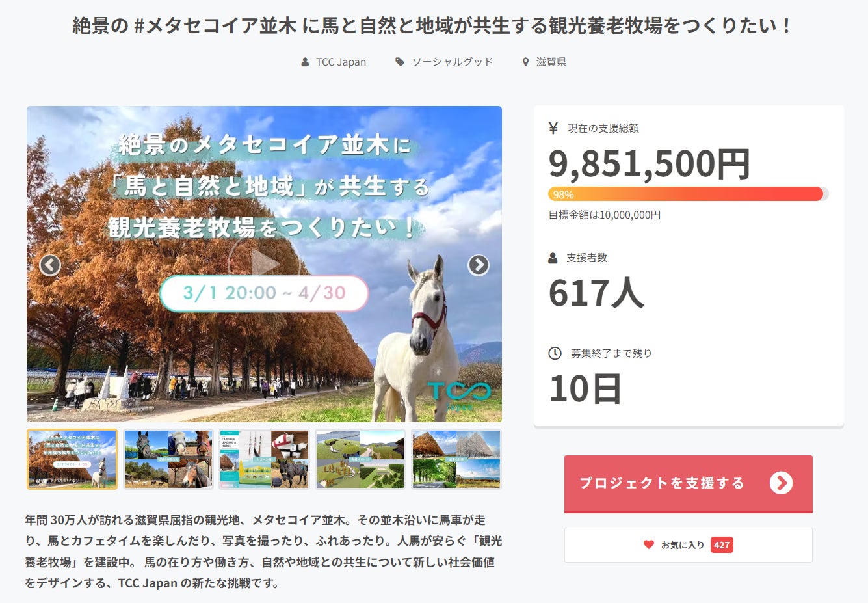The width and height of the screenshot is (868, 603).
Task: Click the yen icon beside 現在の支援総額
Action: coord(553,128)
